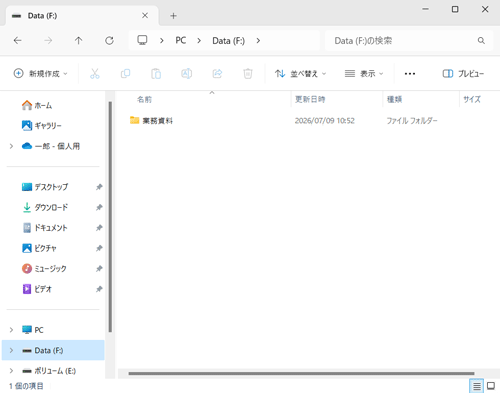
Task: Refresh the Data (F:) folder view
Action: (109, 41)
